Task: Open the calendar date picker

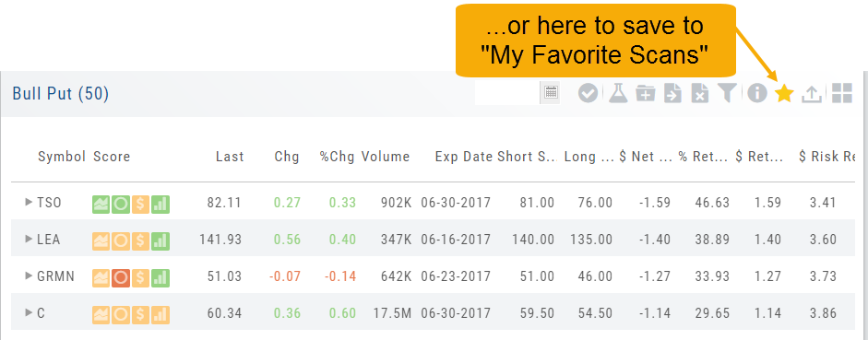Action: point(551,93)
